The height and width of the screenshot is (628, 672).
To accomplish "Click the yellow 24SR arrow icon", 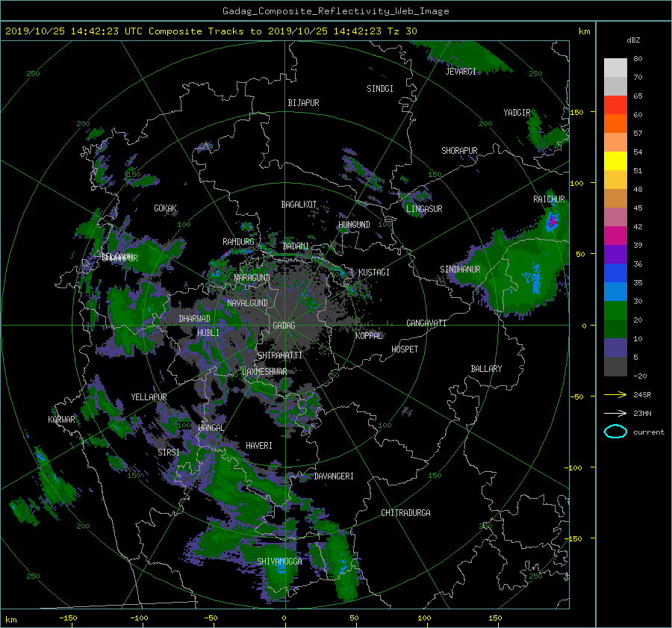I will tap(615, 394).
